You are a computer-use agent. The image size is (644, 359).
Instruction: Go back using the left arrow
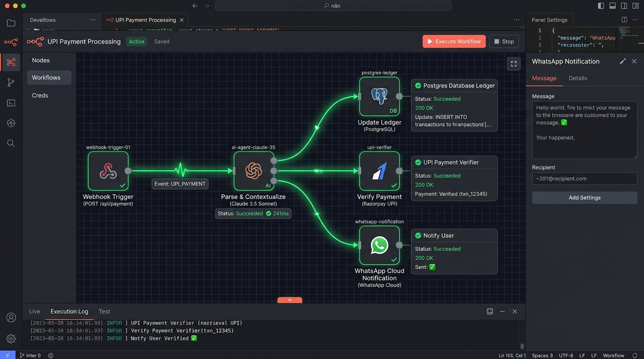(195, 6)
